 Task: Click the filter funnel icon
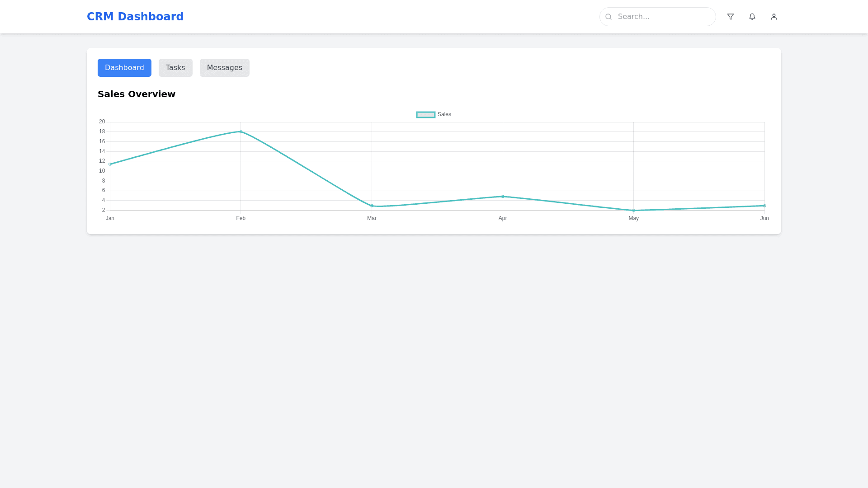tap(731, 17)
